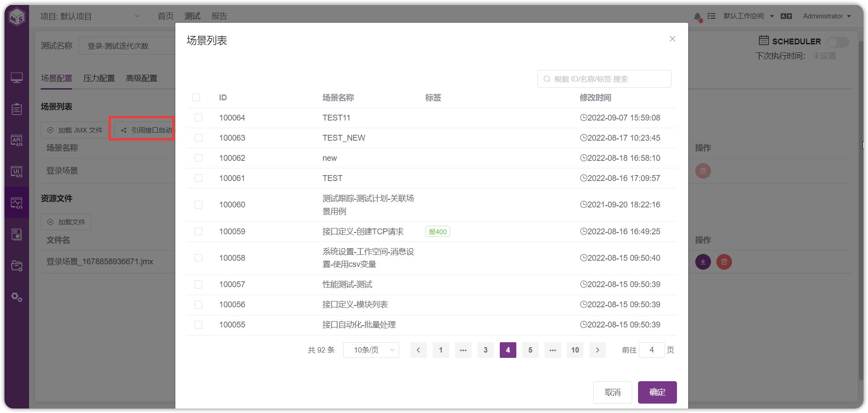Open the API test sidebar icon

click(x=17, y=140)
